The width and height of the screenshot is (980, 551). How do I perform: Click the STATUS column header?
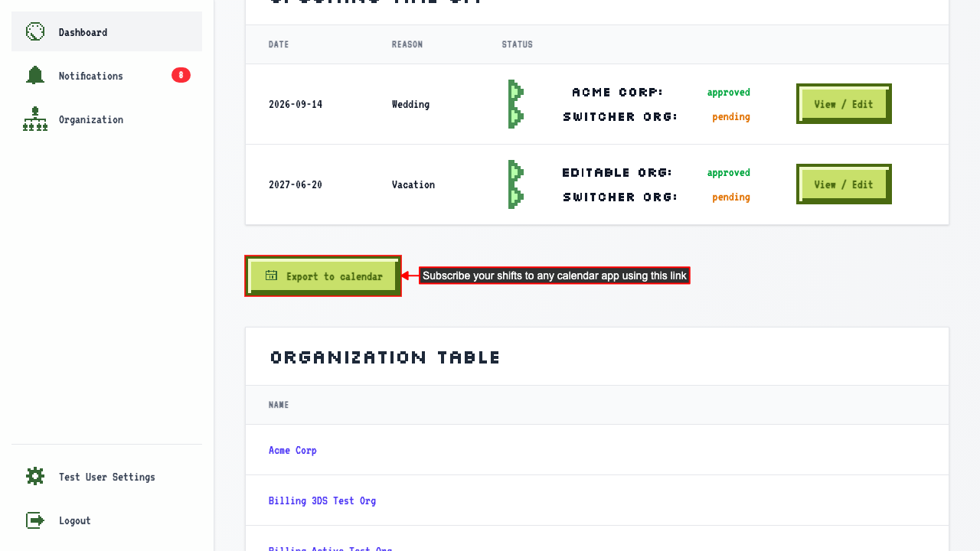click(518, 44)
